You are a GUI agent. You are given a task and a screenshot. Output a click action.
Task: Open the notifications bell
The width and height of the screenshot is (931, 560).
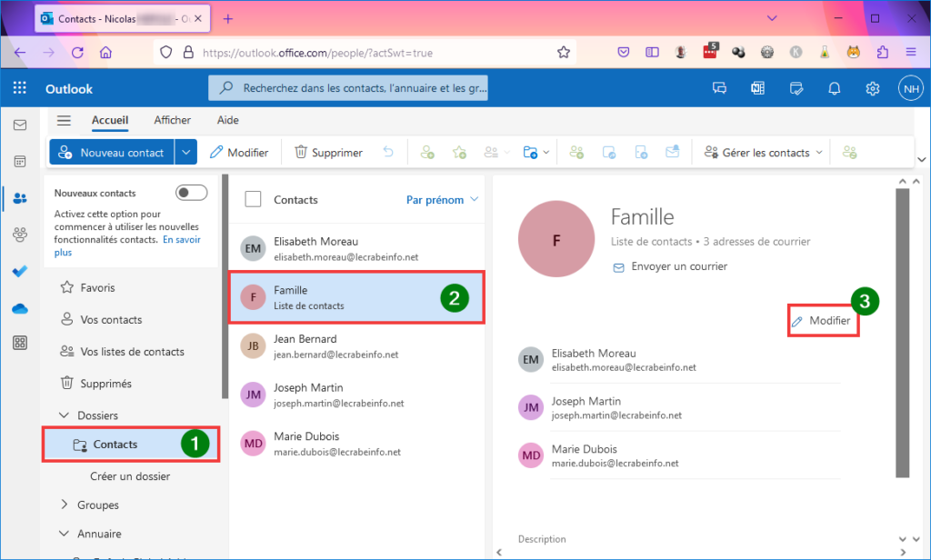tap(834, 88)
